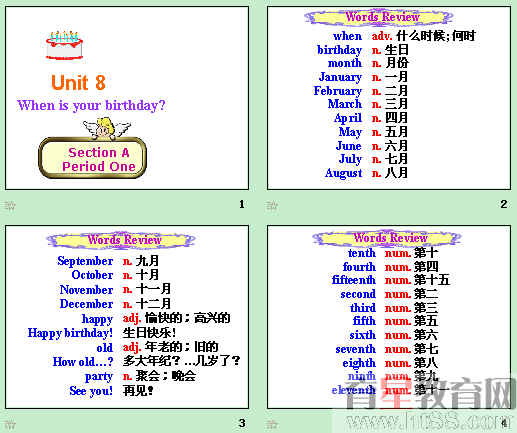Click the 'When is your birthday?' subtitle
The height and width of the screenshot is (433, 517).
point(91,105)
